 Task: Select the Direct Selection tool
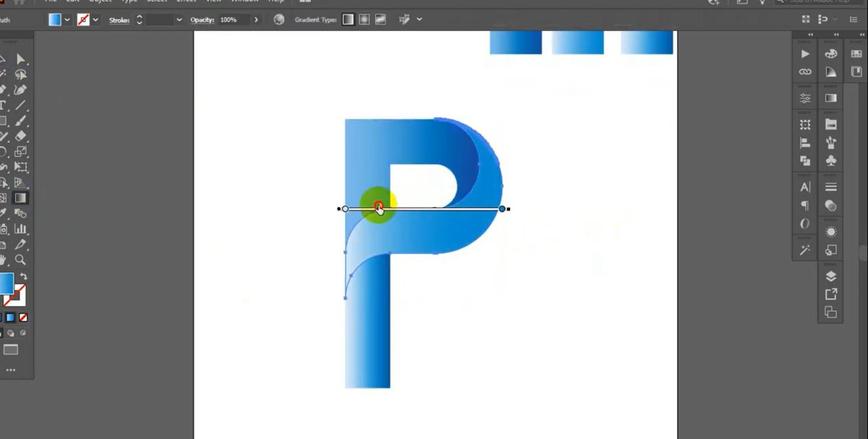pyautogui.click(x=21, y=59)
